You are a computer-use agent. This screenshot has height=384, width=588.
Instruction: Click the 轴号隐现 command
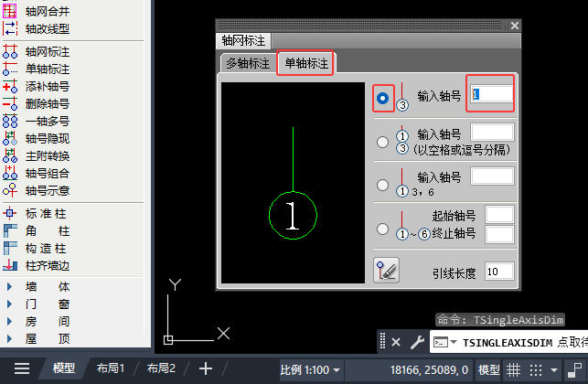click(x=48, y=139)
